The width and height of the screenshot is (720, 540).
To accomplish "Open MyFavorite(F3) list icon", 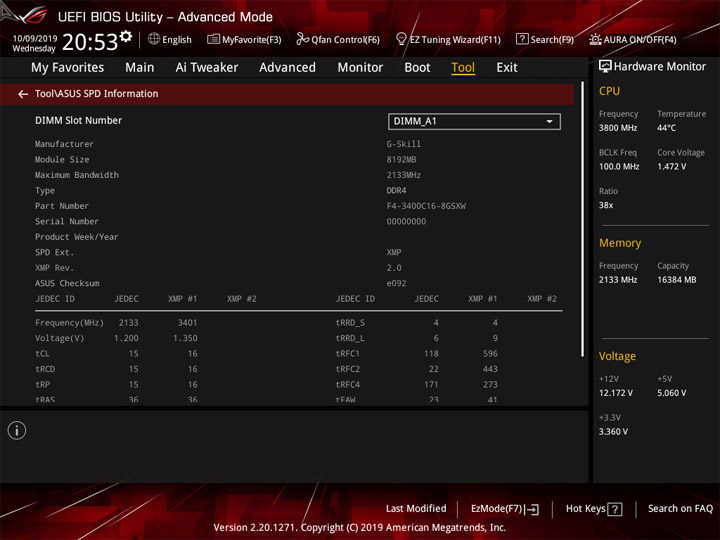I will tap(213, 39).
